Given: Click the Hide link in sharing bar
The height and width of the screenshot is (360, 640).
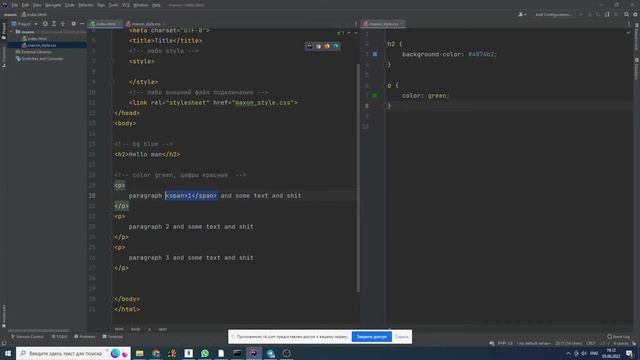Looking at the screenshot, I should coord(402,337).
